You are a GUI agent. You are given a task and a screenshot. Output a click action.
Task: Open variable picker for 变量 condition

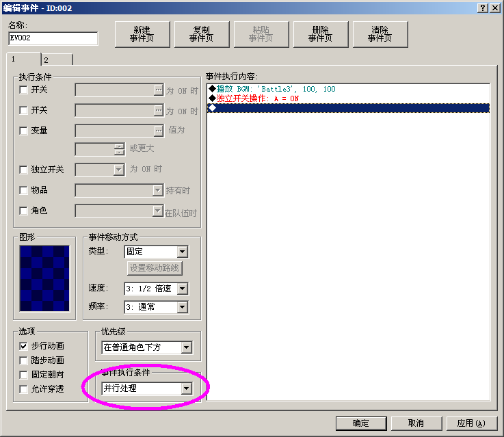coord(159,131)
